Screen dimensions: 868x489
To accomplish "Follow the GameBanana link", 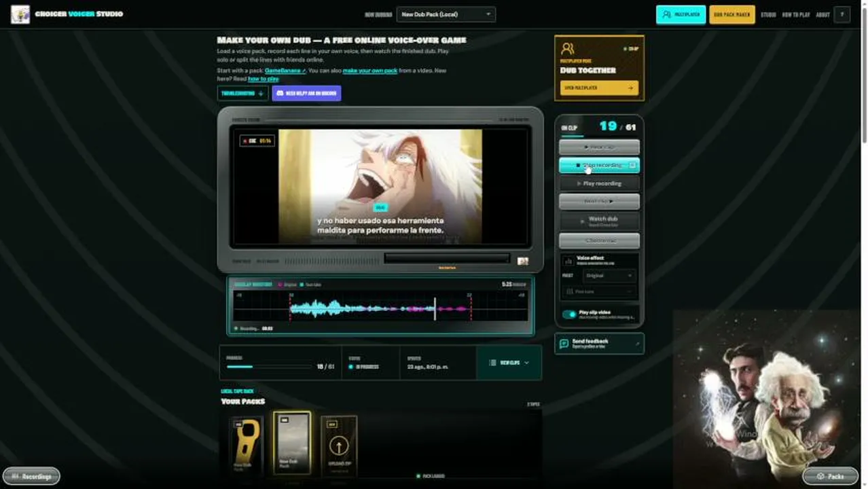I will click(285, 71).
